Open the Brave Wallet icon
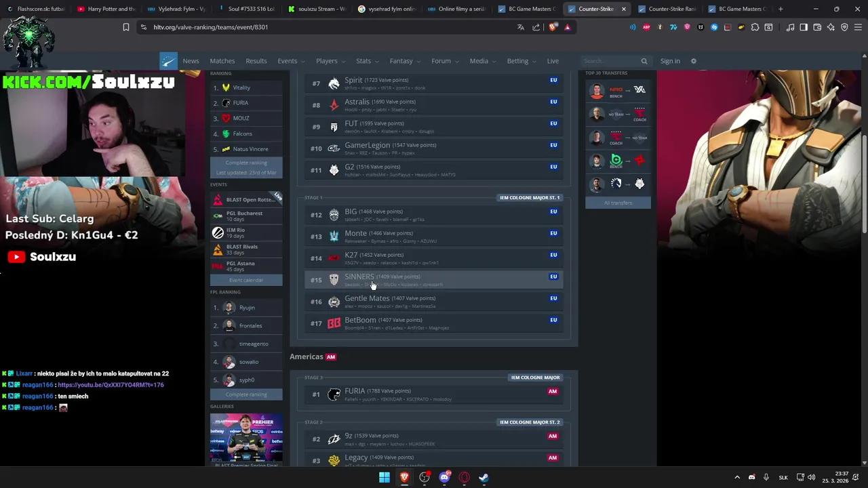This screenshot has width=868, height=488. 817,27
